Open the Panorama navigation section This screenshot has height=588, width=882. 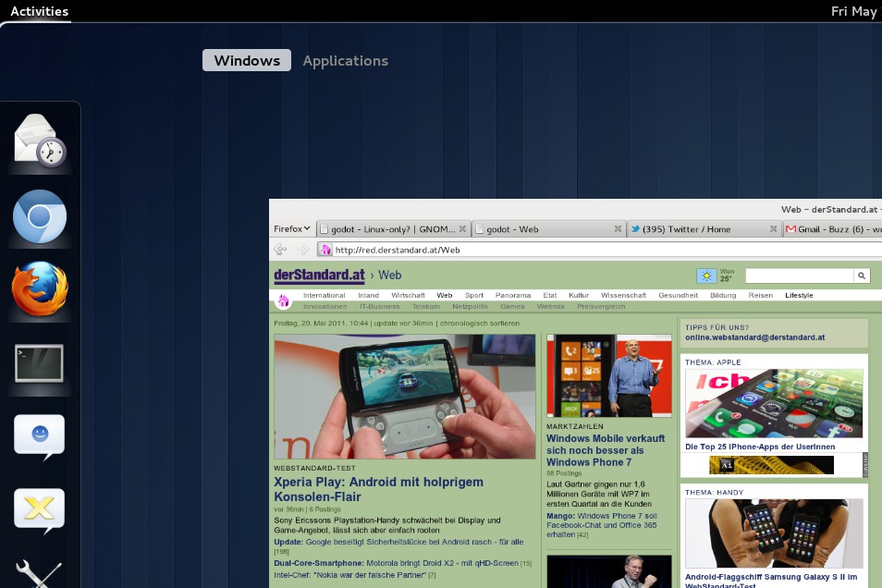point(513,296)
